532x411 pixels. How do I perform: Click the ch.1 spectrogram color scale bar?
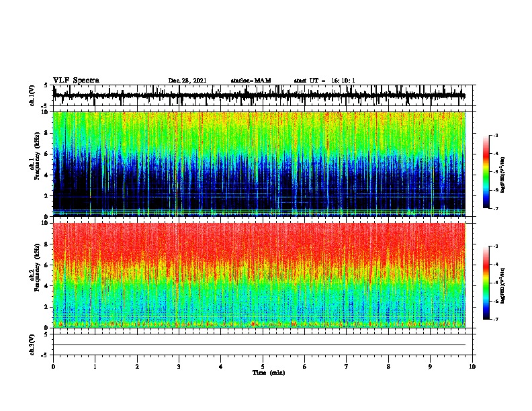click(x=486, y=172)
